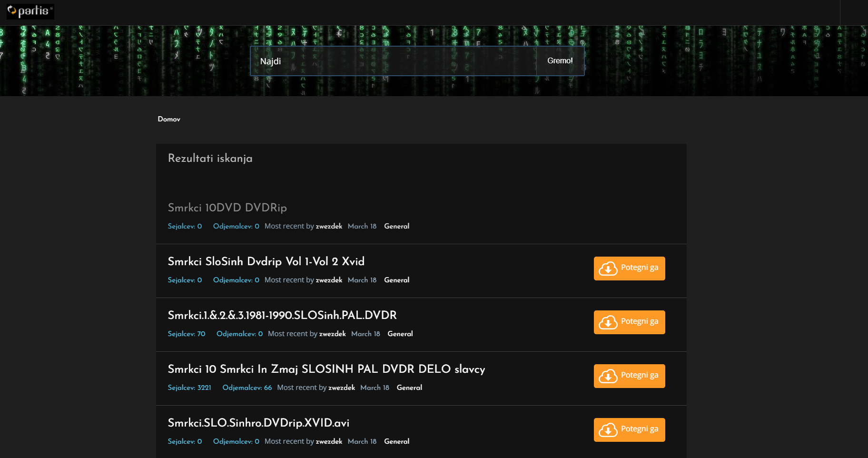Click Sejalcev: 70 seeders count
Viewport: 868px width, 458px height.
pyautogui.click(x=187, y=334)
